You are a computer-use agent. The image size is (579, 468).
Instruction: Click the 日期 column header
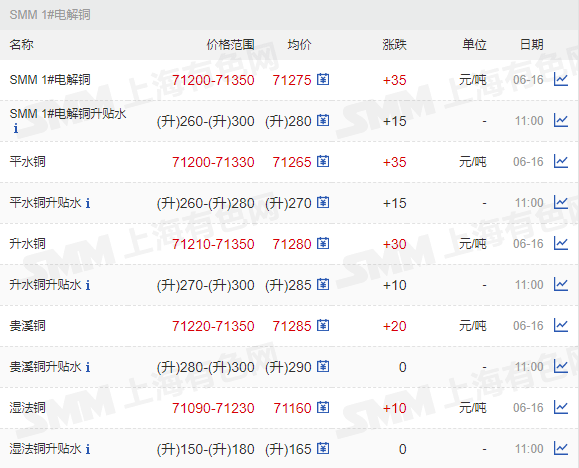(532, 45)
